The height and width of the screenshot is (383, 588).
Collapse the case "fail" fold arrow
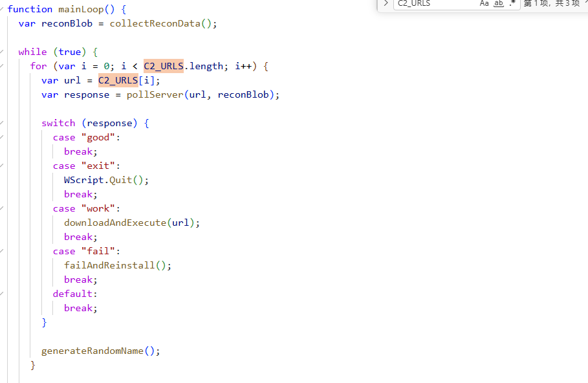pyautogui.click(x=2, y=251)
